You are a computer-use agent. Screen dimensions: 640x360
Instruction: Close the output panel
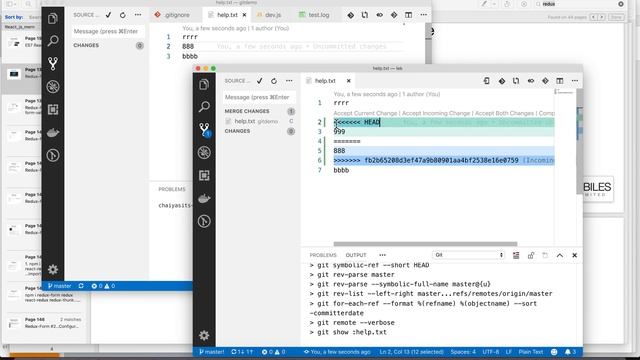tap(574, 255)
